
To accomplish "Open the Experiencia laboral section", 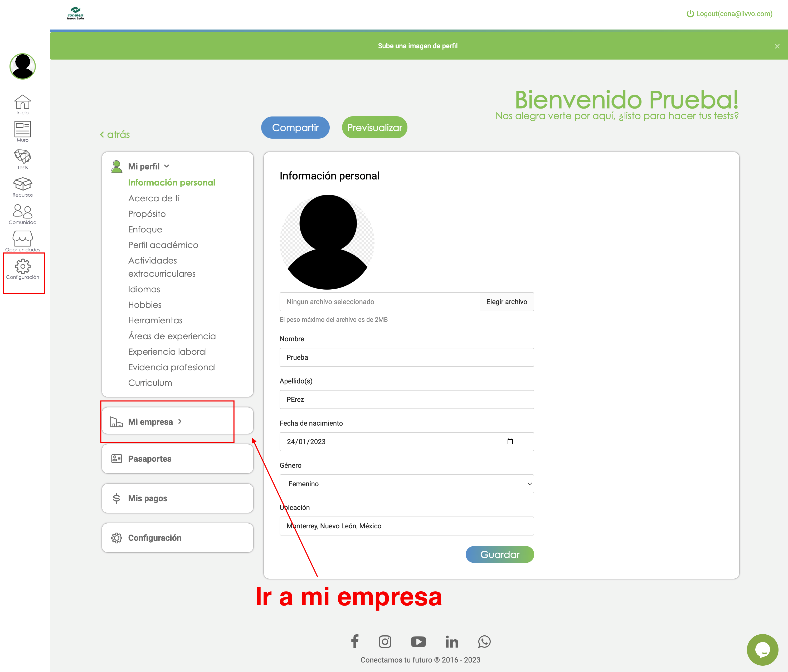I will coord(167,352).
